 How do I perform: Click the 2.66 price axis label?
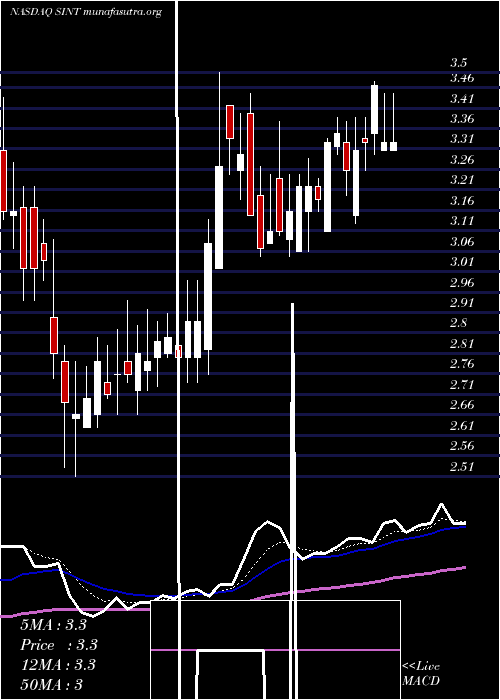coord(462,405)
